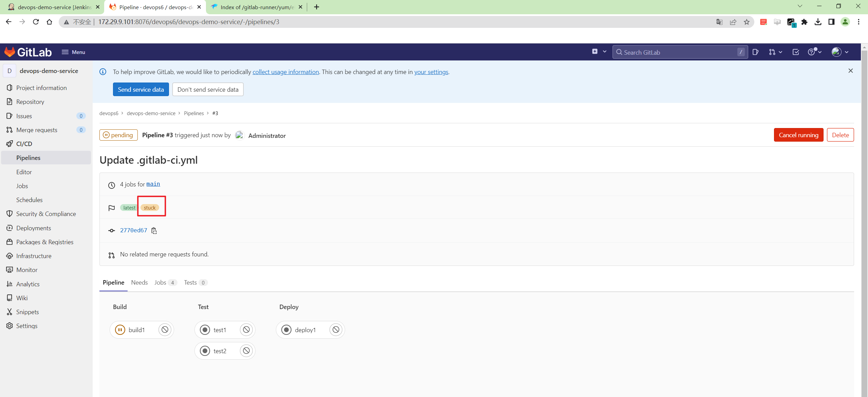Open Repository in sidebar

(x=30, y=102)
